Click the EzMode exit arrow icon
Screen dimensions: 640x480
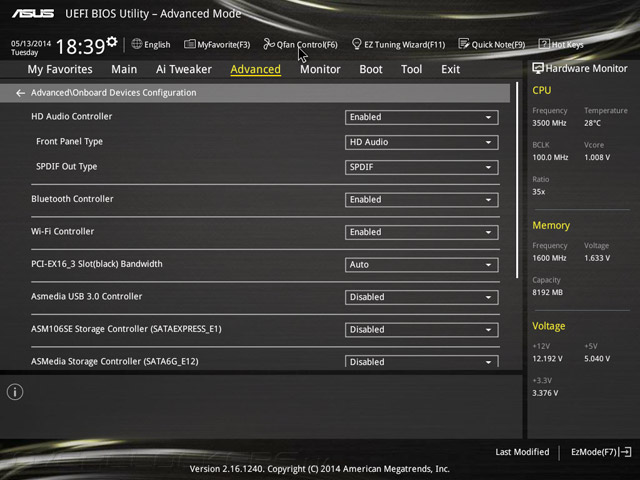625,452
